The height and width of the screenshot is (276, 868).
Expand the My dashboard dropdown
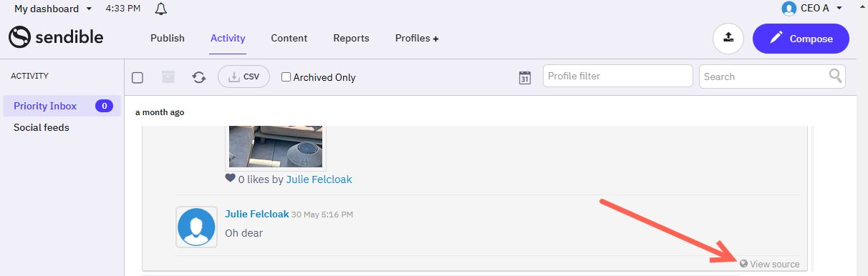point(54,9)
